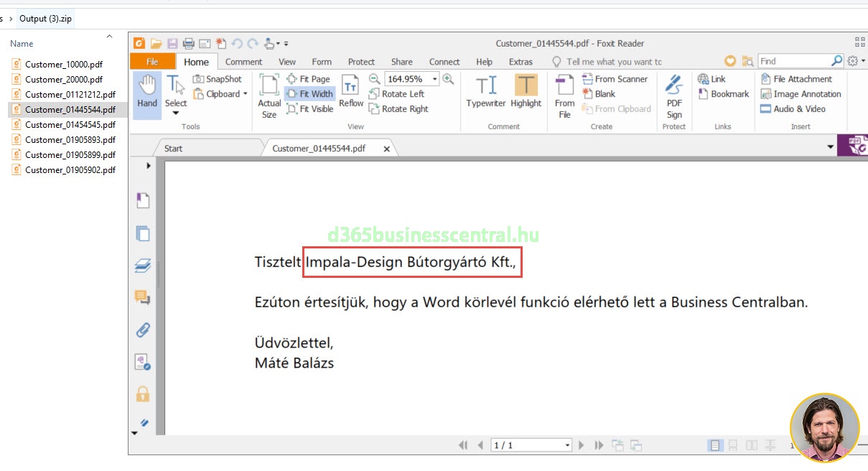The height and width of the screenshot is (471, 868).
Task: Select the Hand tool
Action: [x=147, y=93]
